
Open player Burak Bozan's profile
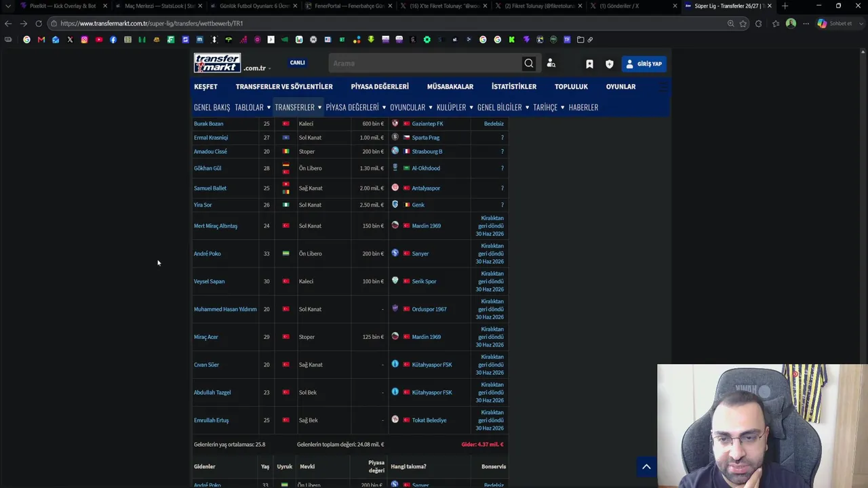[208, 123]
